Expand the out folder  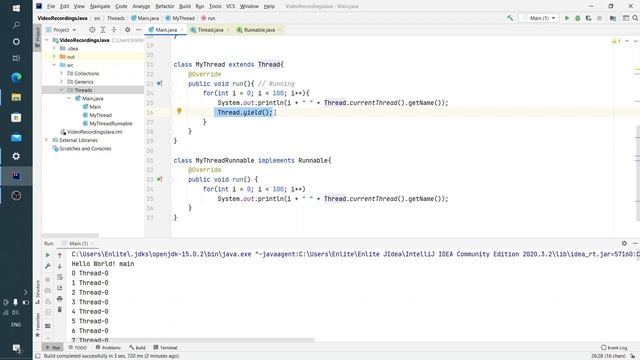(x=54, y=57)
